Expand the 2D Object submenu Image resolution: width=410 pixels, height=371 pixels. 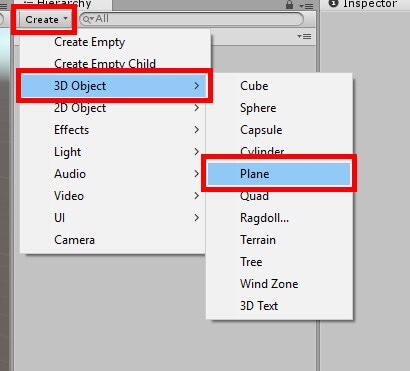(x=113, y=108)
